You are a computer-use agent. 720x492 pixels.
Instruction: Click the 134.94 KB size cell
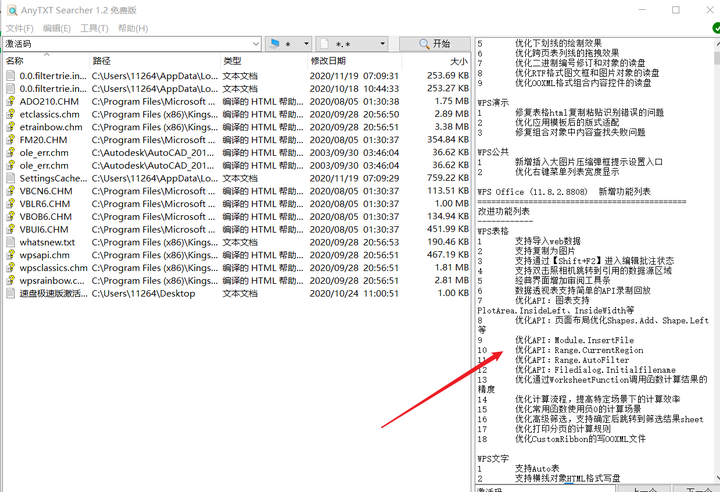448,216
